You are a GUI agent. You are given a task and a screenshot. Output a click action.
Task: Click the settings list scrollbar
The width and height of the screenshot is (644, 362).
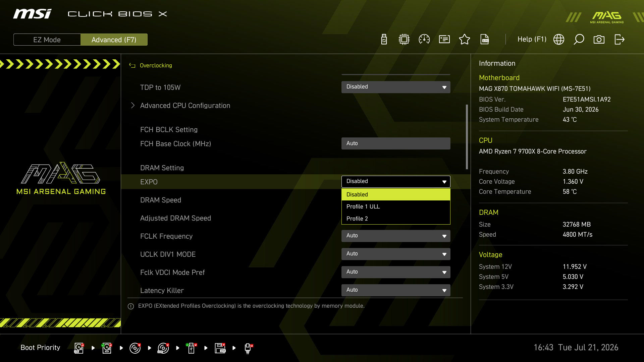[467, 137]
